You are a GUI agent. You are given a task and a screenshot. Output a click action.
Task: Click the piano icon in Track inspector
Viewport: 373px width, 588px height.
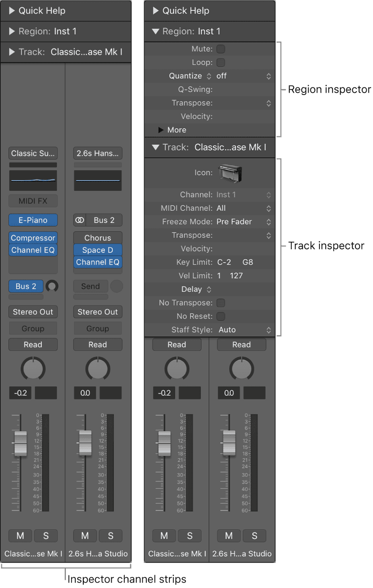pyautogui.click(x=230, y=173)
